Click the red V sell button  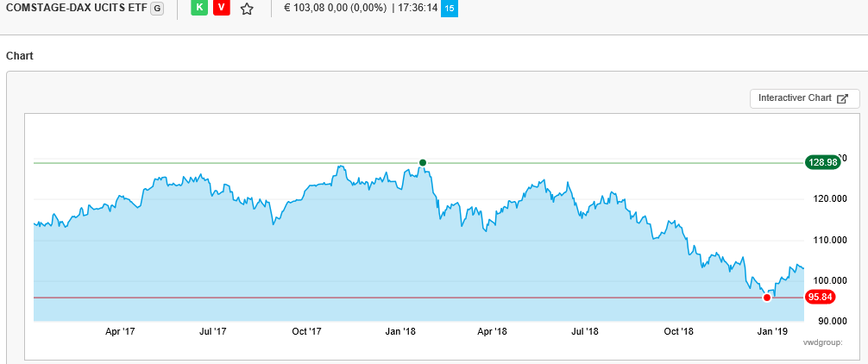click(x=221, y=9)
